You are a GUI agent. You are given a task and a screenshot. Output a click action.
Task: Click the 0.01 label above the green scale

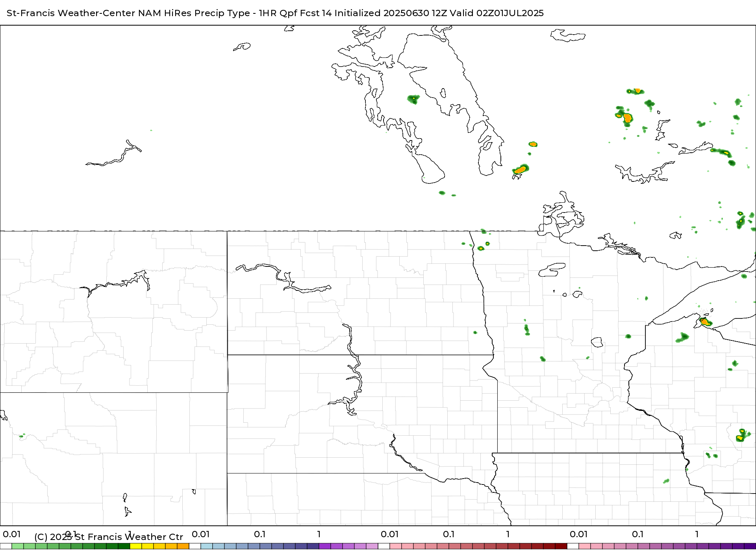[12, 534]
